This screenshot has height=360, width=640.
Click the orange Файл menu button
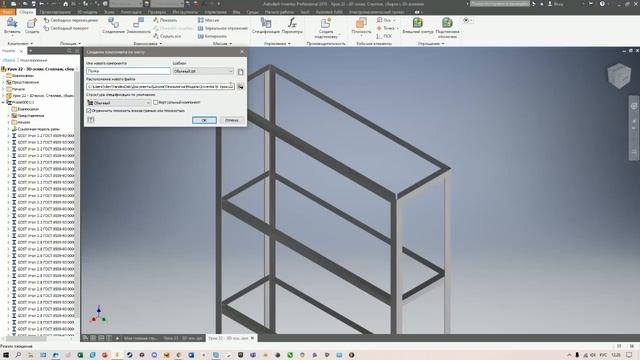(x=7, y=12)
